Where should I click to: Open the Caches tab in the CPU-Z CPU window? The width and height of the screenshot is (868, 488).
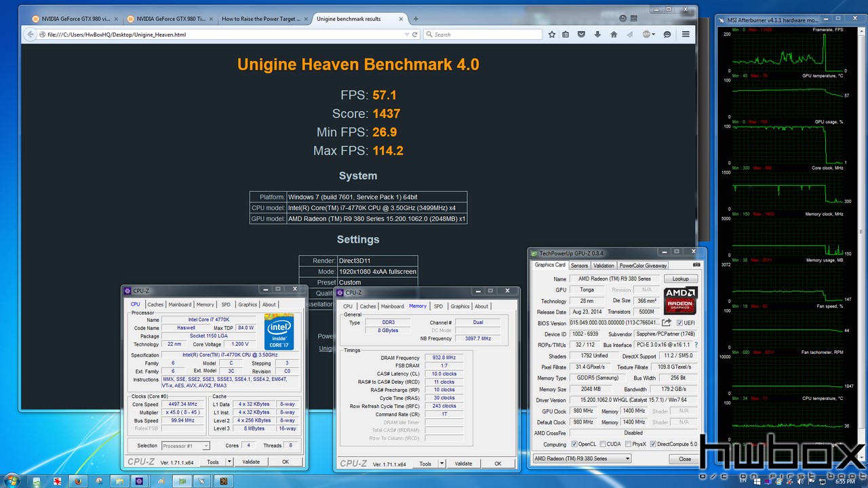[x=155, y=304]
